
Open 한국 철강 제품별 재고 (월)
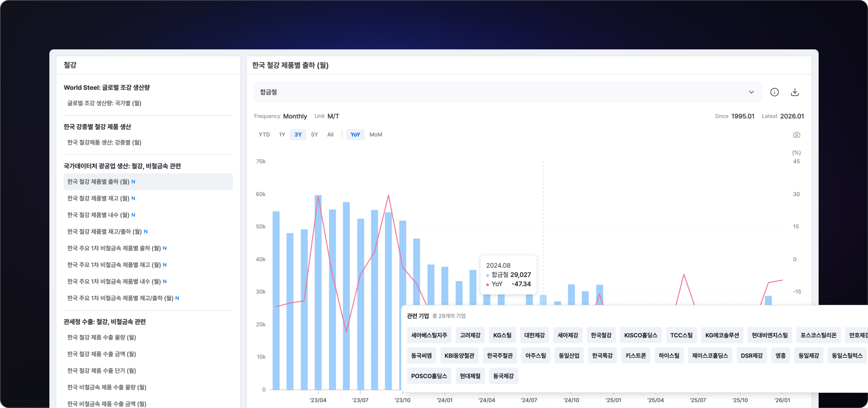pyautogui.click(x=98, y=198)
